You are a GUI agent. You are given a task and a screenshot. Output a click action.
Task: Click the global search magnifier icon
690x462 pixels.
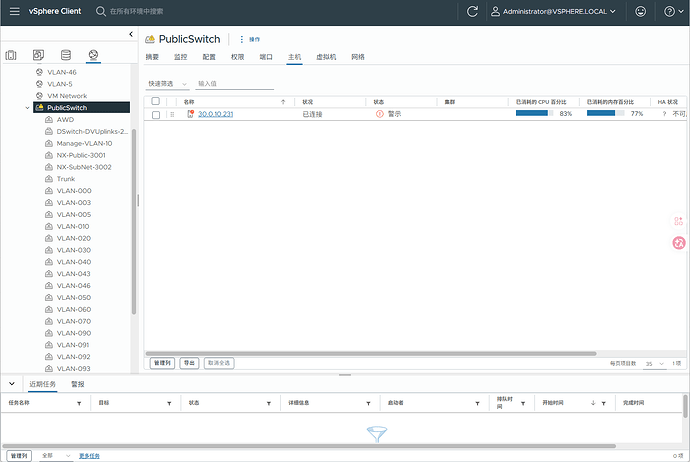(x=101, y=11)
